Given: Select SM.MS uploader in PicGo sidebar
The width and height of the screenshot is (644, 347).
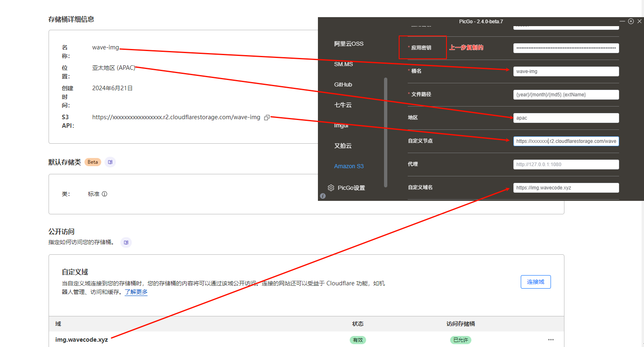Looking at the screenshot, I should [343, 64].
